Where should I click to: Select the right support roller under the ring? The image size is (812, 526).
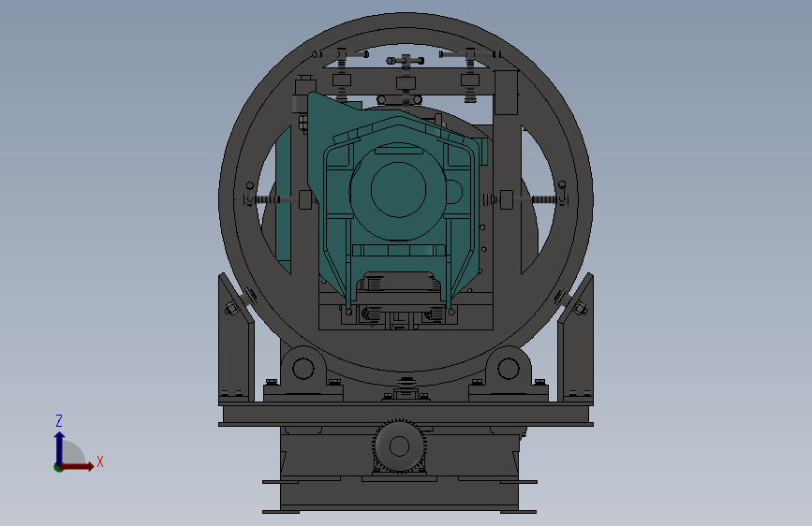click(508, 369)
